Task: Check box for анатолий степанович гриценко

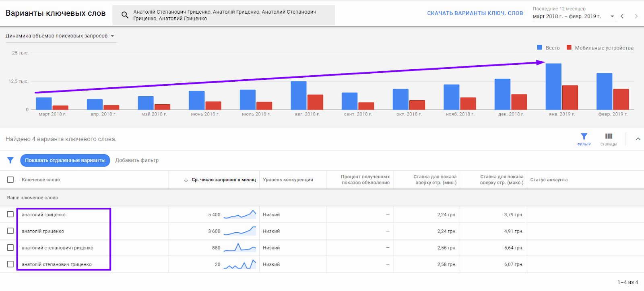Action: tap(10, 248)
